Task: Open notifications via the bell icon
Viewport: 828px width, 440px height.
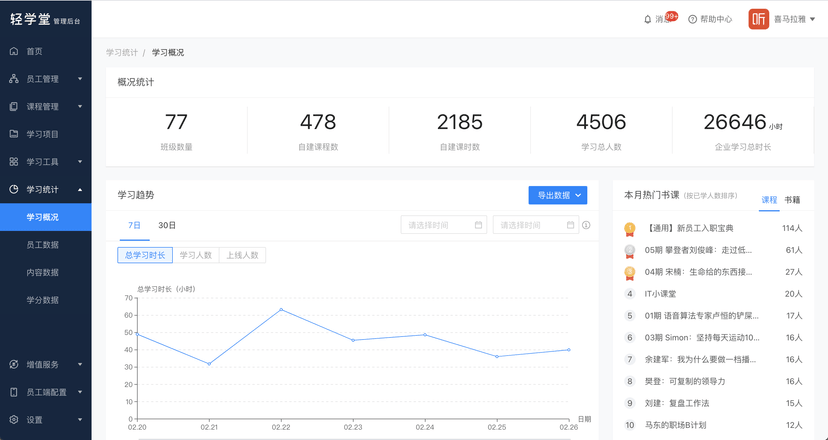Action: point(647,20)
